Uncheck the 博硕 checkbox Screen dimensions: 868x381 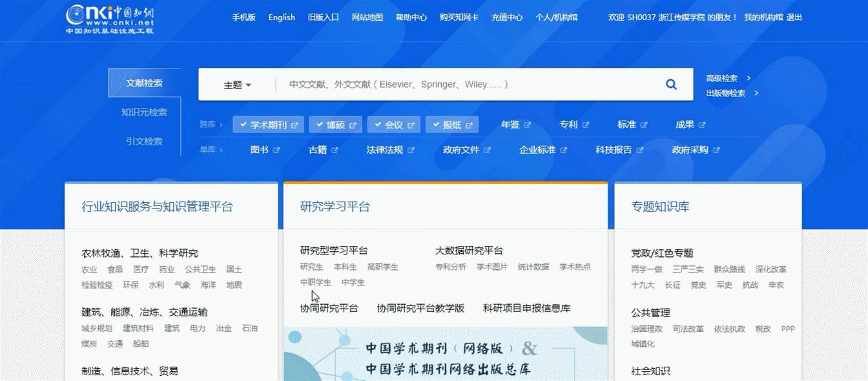point(318,124)
